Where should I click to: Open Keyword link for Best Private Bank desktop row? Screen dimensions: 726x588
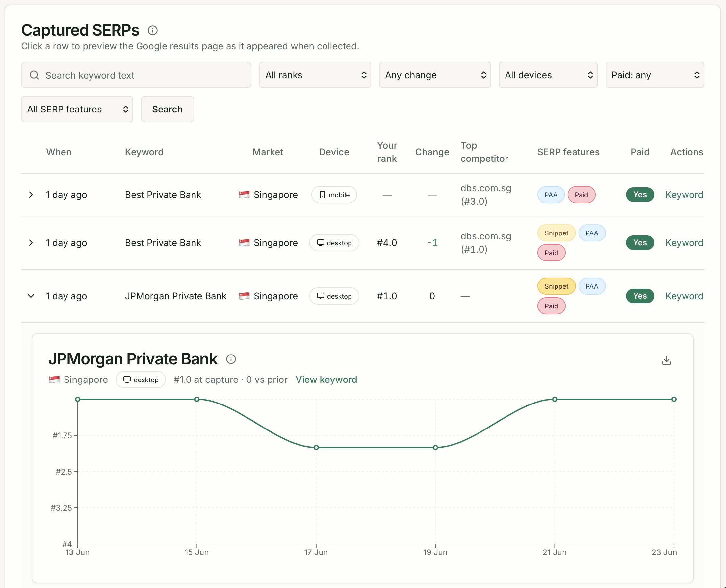(x=684, y=243)
